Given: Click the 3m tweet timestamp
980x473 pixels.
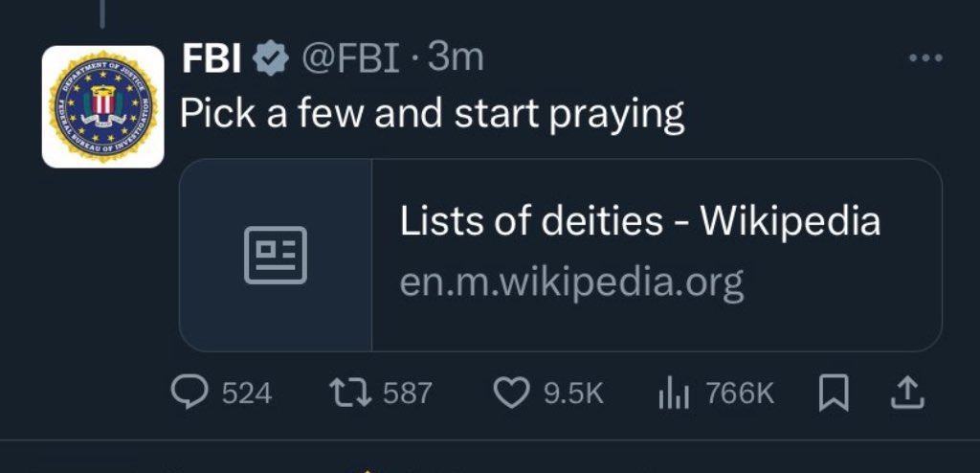Looking at the screenshot, I should tap(456, 59).
